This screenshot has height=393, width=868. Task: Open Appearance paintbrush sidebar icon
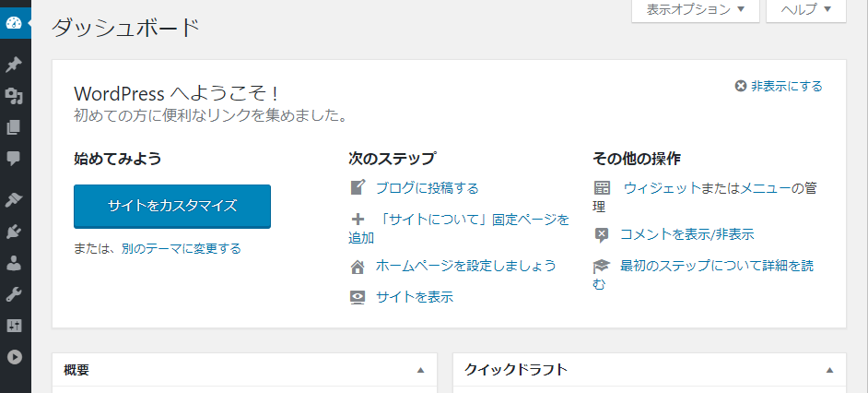tap(13, 201)
